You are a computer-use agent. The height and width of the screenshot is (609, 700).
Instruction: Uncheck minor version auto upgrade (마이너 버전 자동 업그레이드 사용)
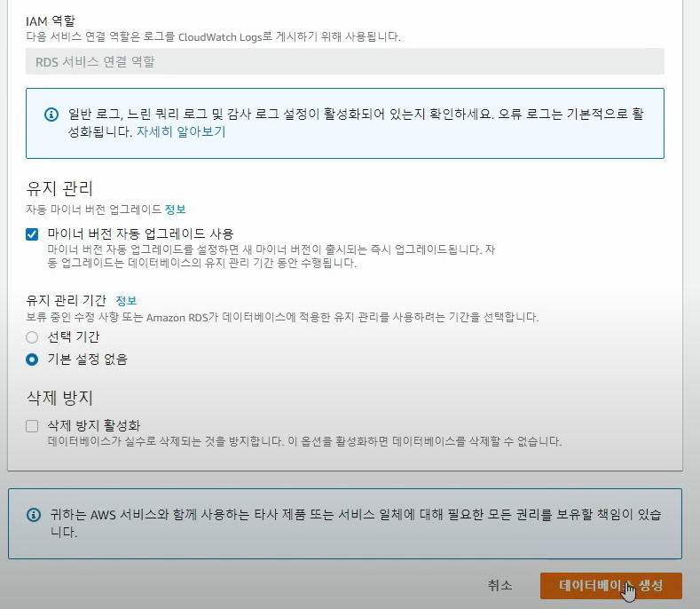tap(32, 234)
